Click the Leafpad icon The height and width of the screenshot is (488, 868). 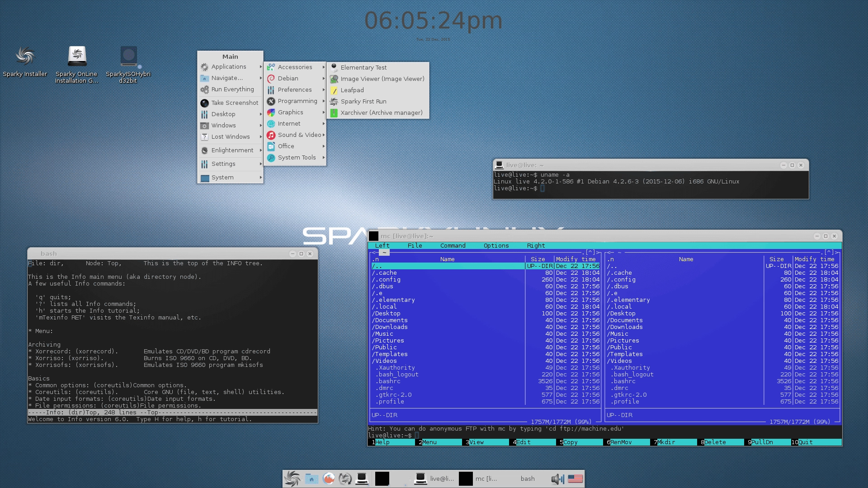[x=334, y=90]
